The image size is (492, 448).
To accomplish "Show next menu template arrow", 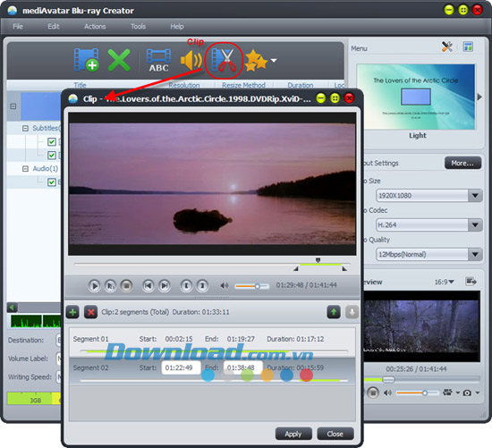I will tap(479, 97).
